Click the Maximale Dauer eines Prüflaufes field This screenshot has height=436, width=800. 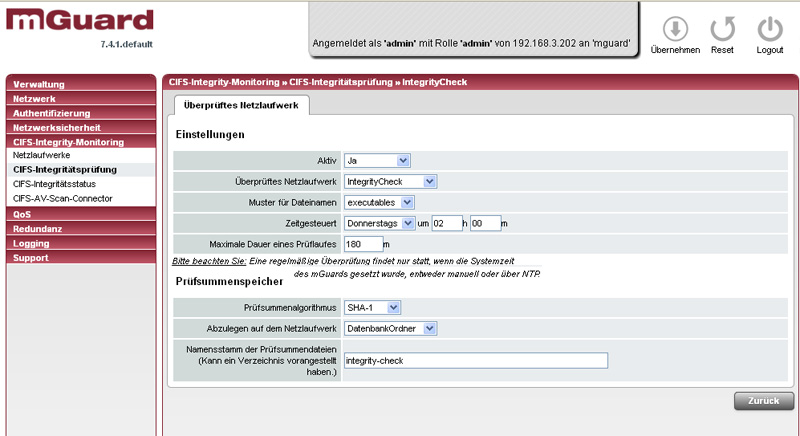point(363,244)
